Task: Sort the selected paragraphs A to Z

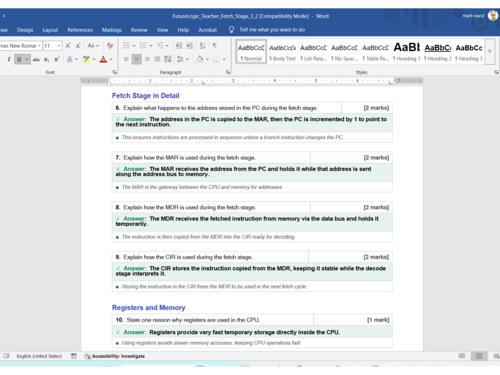Action: coord(202,46)
